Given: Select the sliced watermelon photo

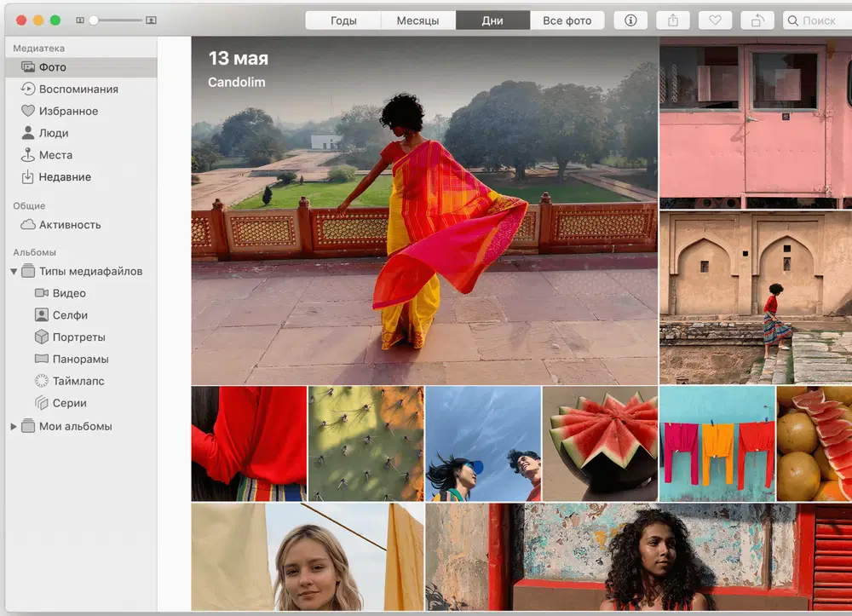Looking at the screenshot, I should click(600, 443).
